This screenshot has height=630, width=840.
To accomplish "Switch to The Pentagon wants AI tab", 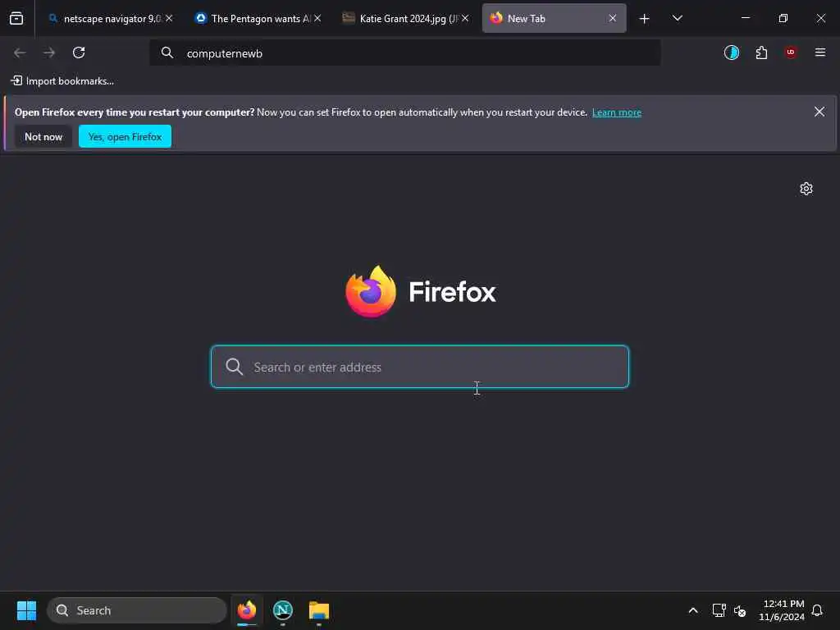I will coord(258,18).
